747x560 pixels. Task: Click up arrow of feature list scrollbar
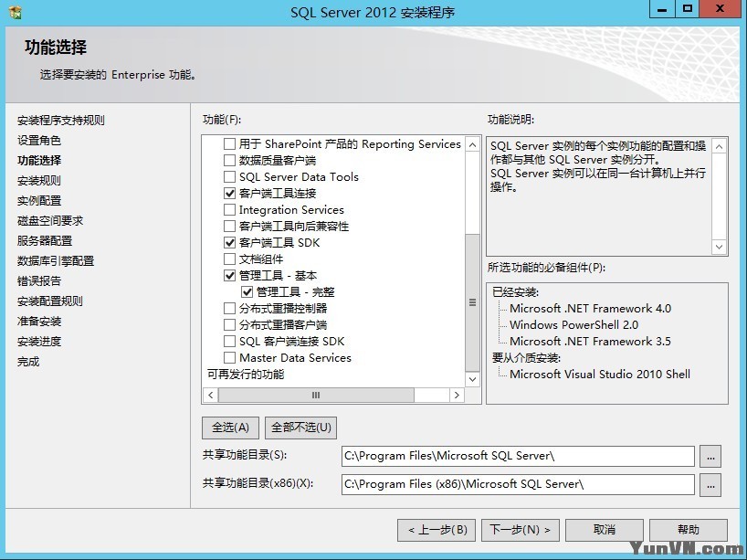[x=472, y=144]
